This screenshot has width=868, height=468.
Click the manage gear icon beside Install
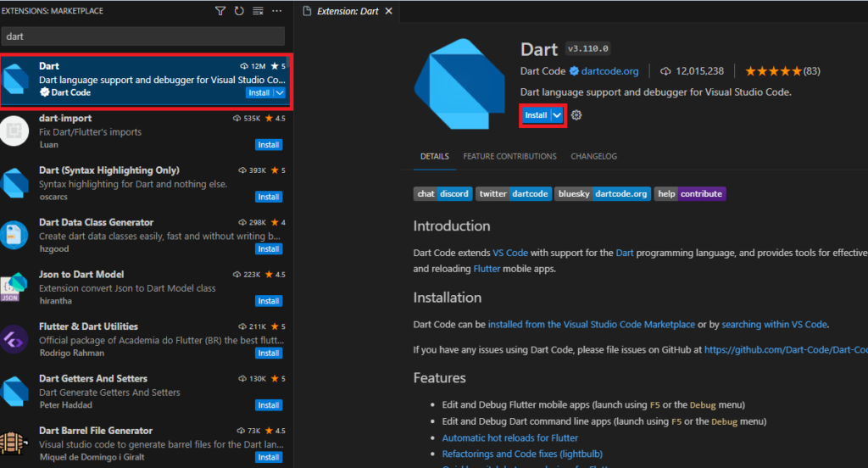pos(576,115)
